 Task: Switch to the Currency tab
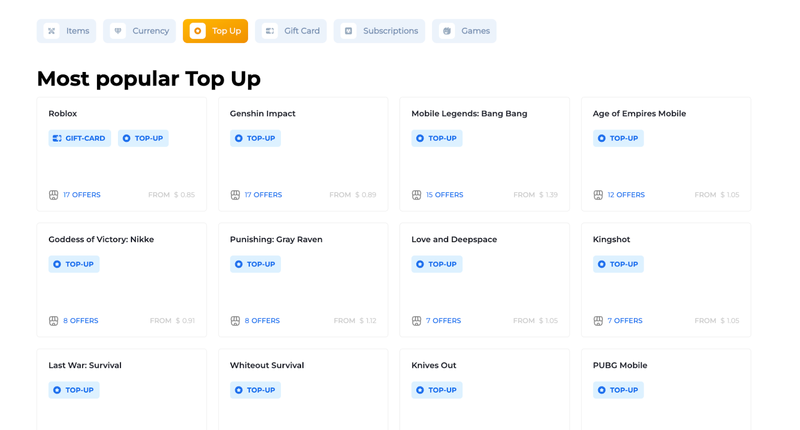[x=139, y=31]
